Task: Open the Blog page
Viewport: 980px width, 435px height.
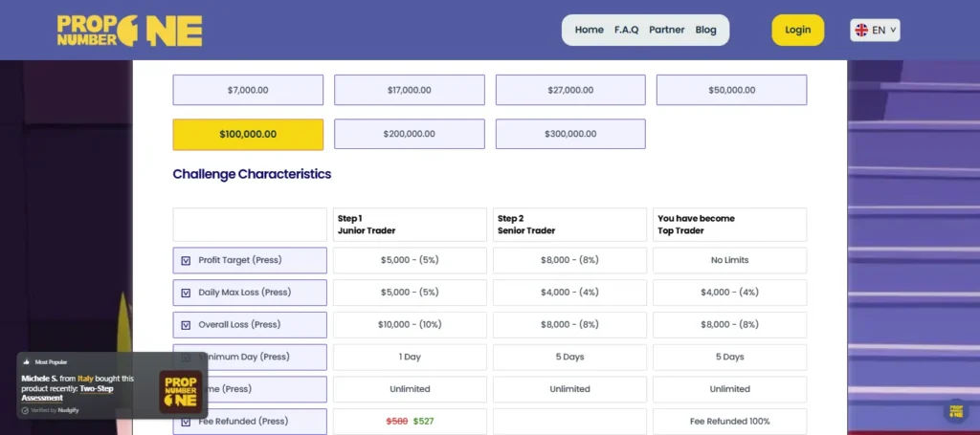Action: coord(705,30)
